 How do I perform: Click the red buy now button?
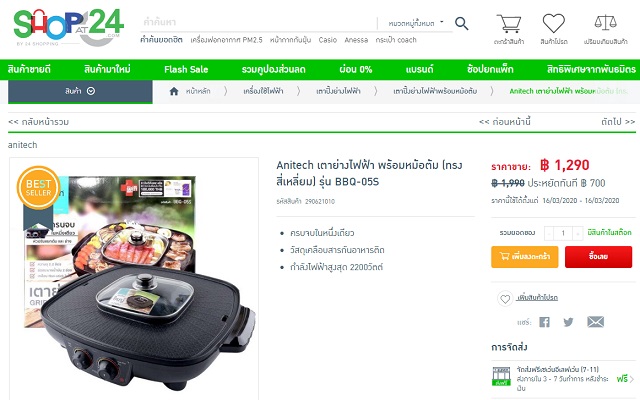[598, 257]
